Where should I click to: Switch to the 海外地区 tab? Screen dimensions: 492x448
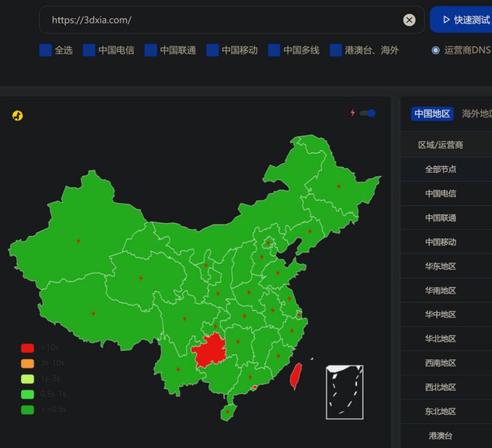pyautogui.click(x=476, y=113)
